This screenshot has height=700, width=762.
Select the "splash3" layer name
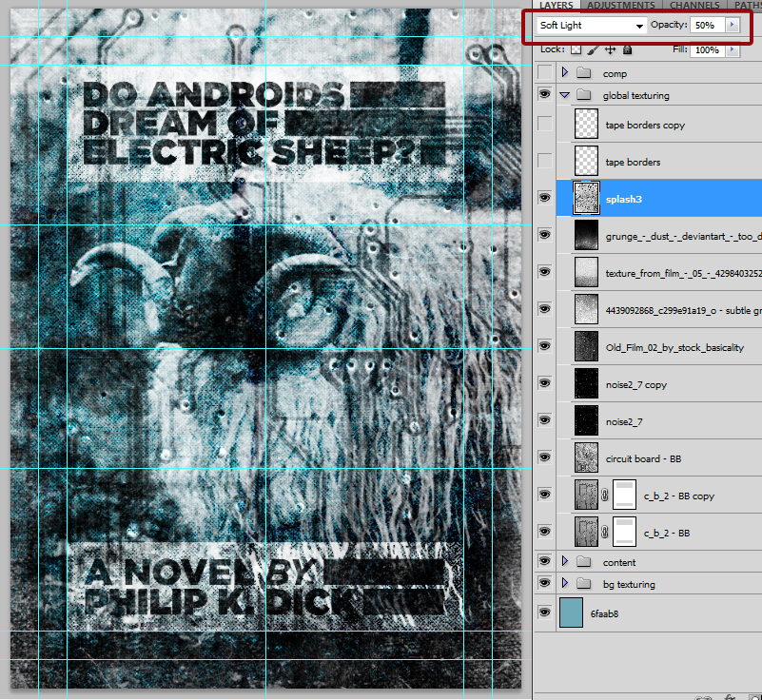tap(624, 199)
